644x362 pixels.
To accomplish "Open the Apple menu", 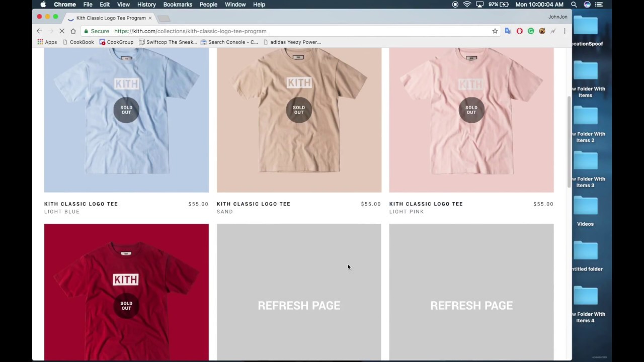I will (43, 5).
